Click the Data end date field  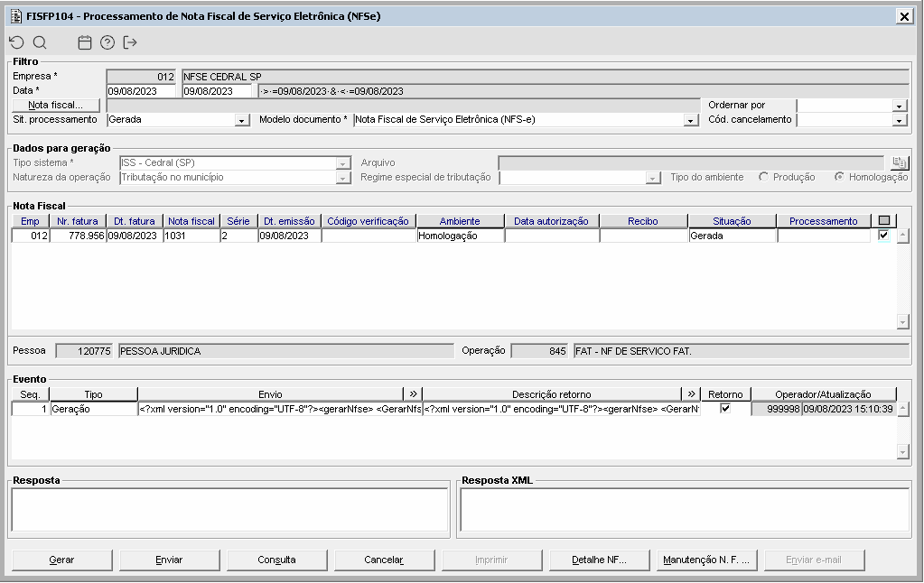[x=217, y=91]
